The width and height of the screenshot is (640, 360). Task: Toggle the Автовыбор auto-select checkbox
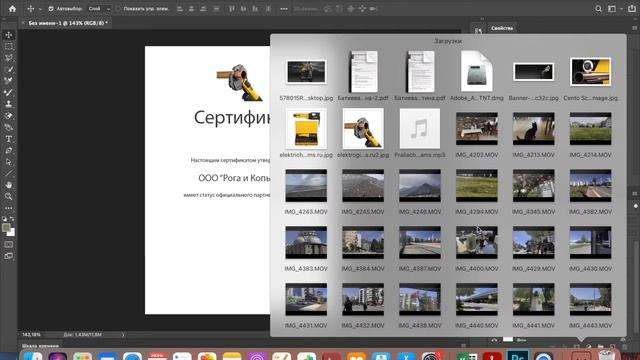[x=51, y=9]
